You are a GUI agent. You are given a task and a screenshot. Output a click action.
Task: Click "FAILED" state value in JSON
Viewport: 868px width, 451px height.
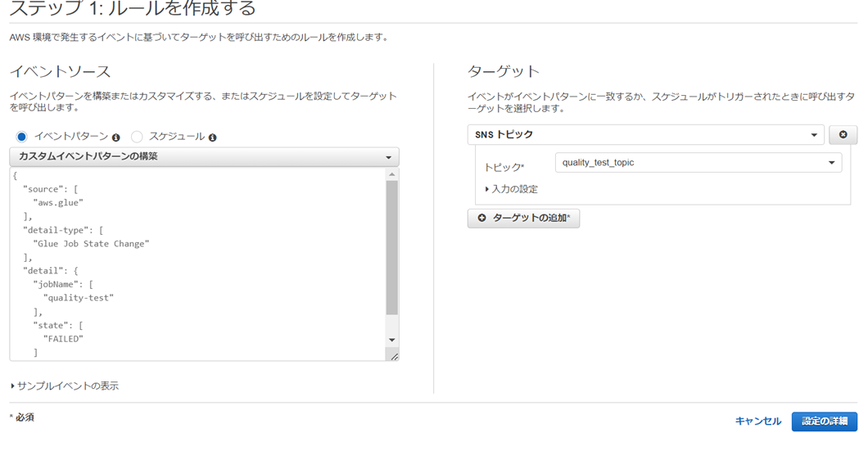point(63,339)
